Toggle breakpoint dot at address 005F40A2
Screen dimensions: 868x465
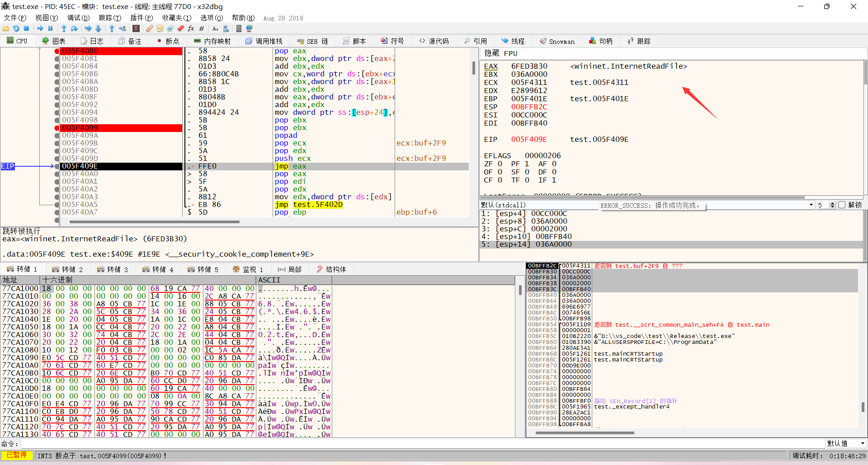pyautogui.click(x=57, y=189)
